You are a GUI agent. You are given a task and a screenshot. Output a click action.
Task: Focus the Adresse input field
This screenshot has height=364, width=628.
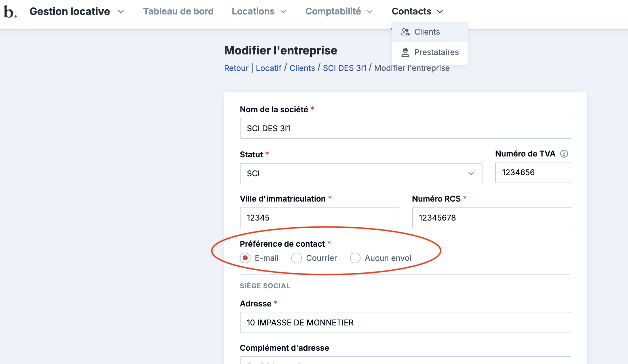(405, 323)
